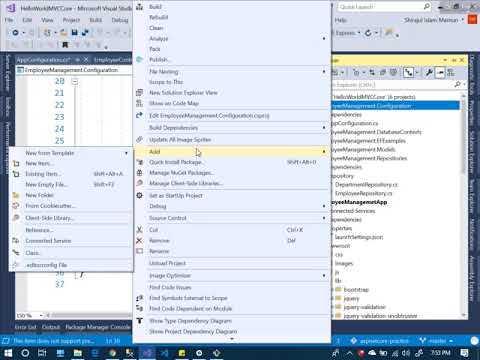Viewport: 480px width, 360px height.
Task: Click the Properties wrench icon in Solution Explorer
Action: (x=429, y=72)
